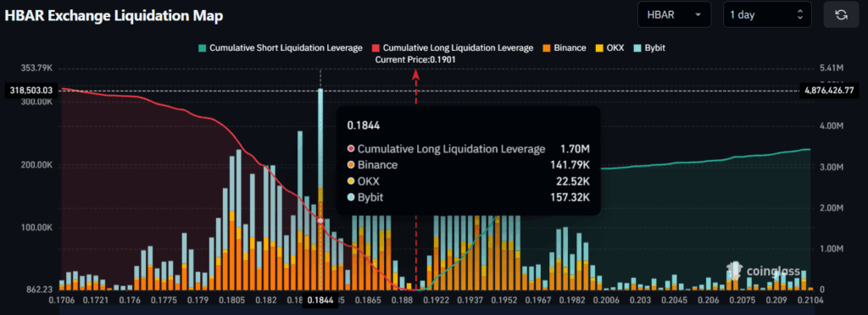Viewport: 868px width, 315px height.
Task: Click the 1.00M right axis value
Action: click(831, 249)
